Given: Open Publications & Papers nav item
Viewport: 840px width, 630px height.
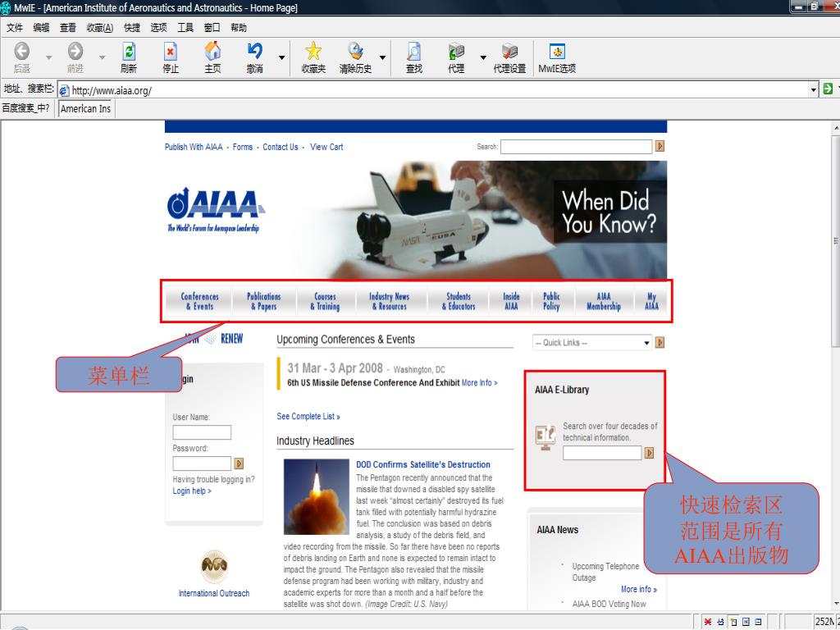Looking at the screenshot, I should tap(263, 301).
